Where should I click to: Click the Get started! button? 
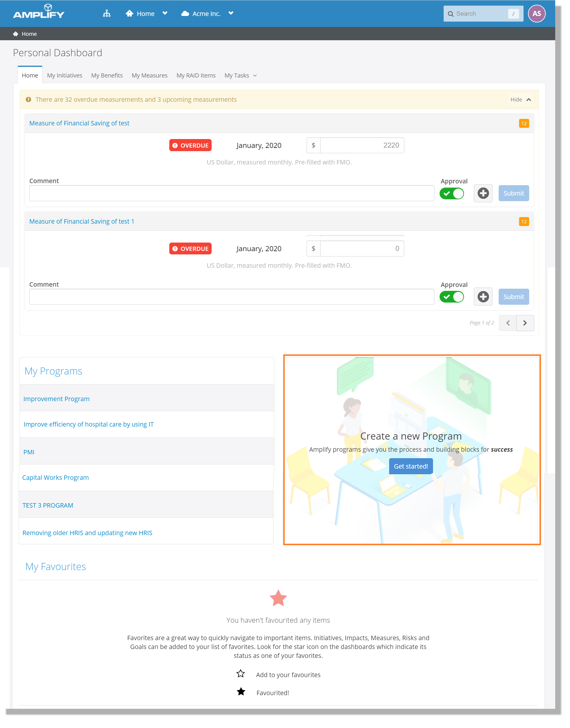pos(410,466)
